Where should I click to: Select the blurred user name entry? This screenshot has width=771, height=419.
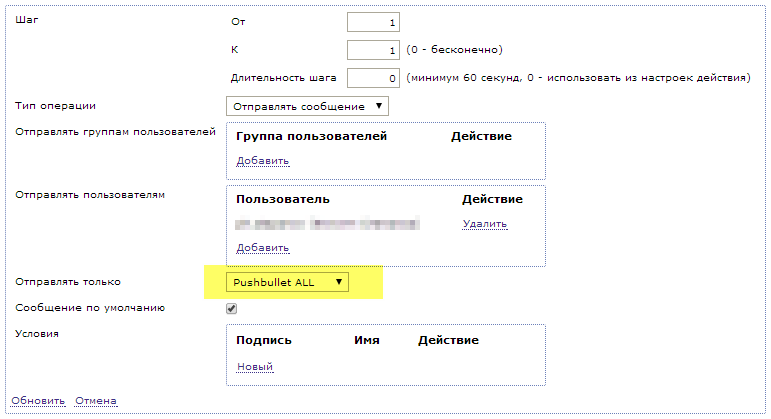point(327,224)
